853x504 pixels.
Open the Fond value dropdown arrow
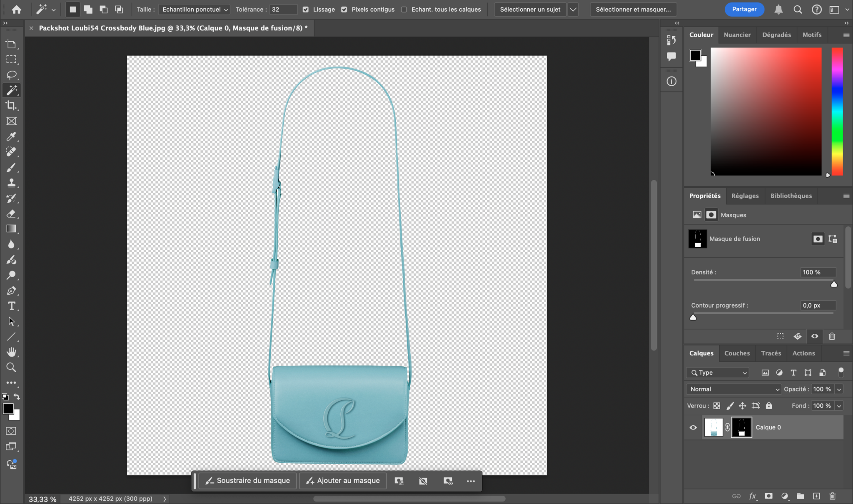pos(839,406)
